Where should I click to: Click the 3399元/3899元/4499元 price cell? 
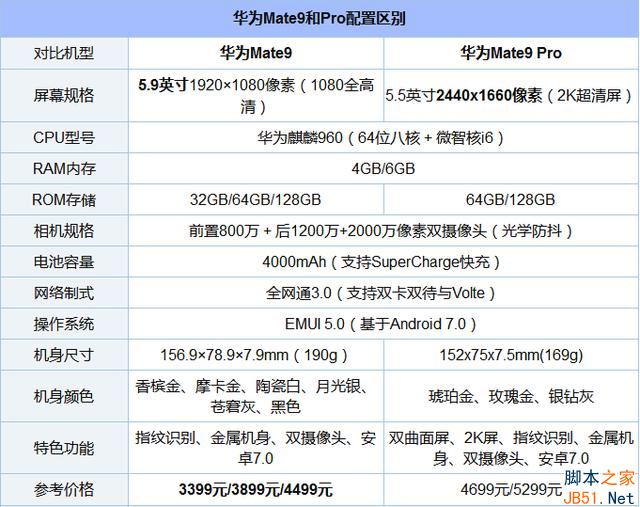coord(256,489)
